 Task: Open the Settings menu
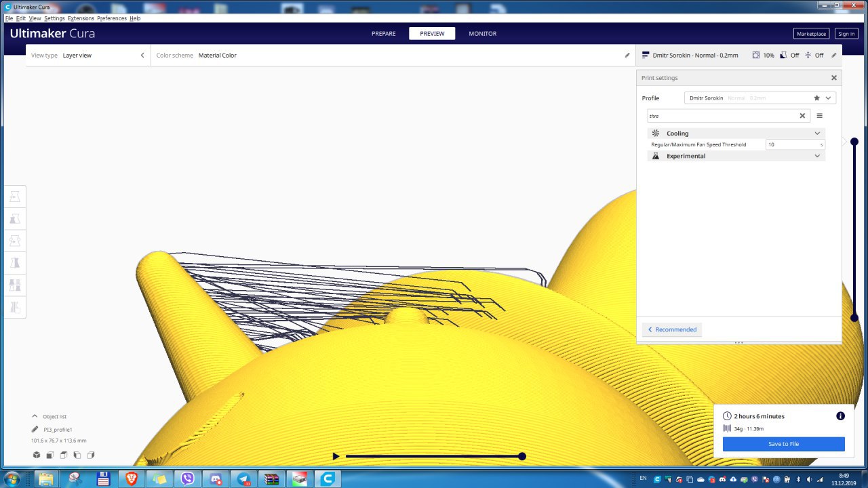(x=54, y=18)
